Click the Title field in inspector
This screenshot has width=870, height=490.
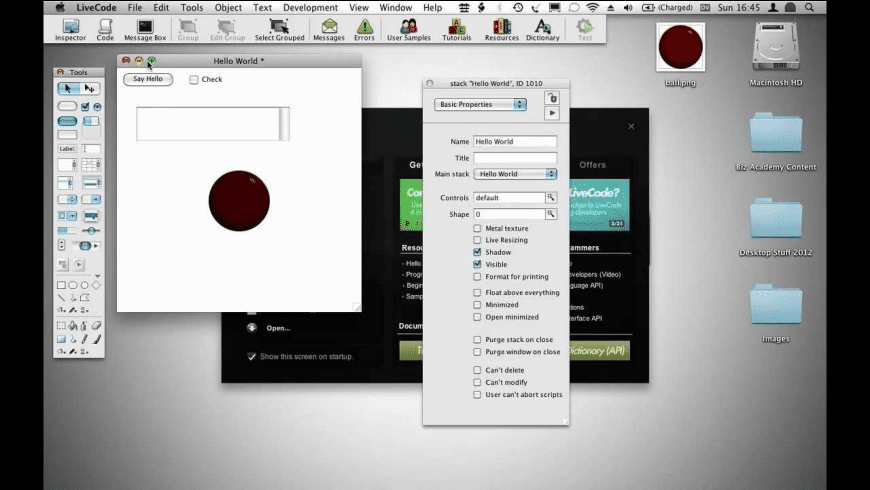[x=515, y=158]
